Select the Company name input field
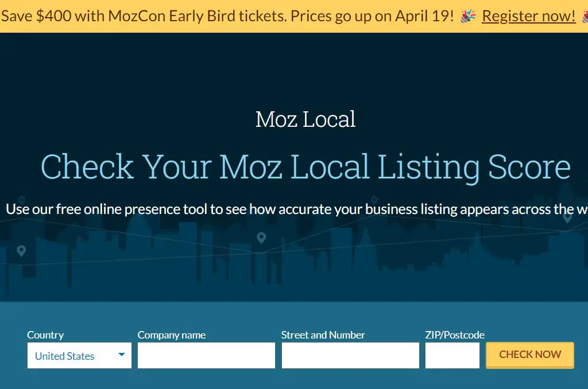588x389 pixels. point(206,355)
